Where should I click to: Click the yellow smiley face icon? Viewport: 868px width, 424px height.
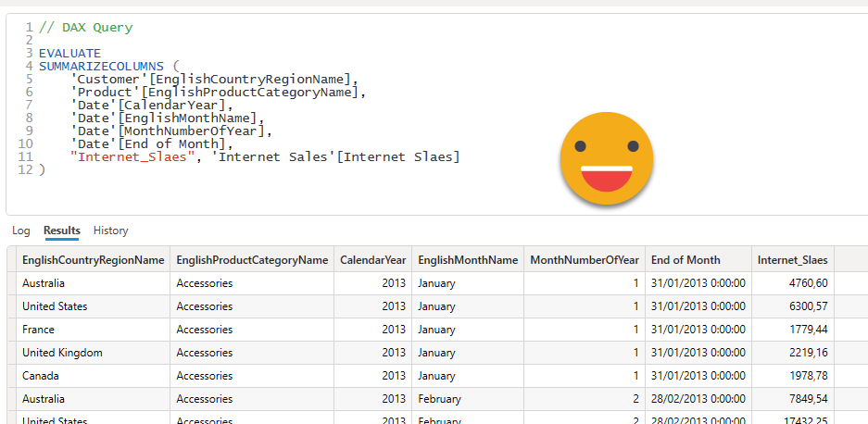pyautogui.click(x=607, y=158)
